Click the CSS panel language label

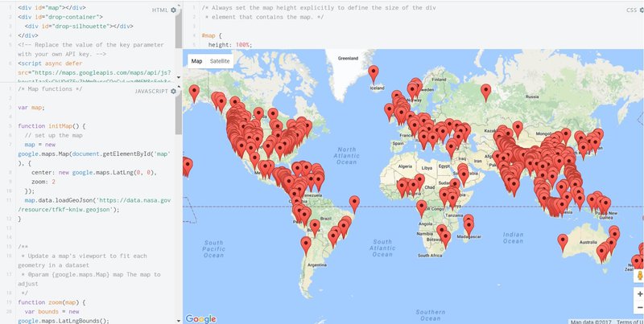click(x=630, y=10)
